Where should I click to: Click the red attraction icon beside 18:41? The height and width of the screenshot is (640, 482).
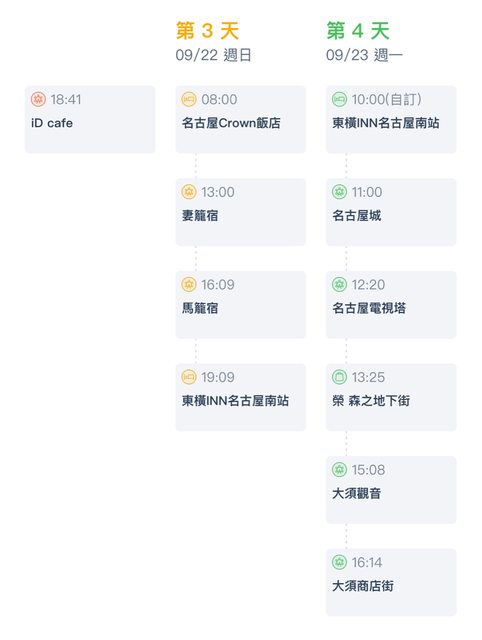click(x=38, y=99)
